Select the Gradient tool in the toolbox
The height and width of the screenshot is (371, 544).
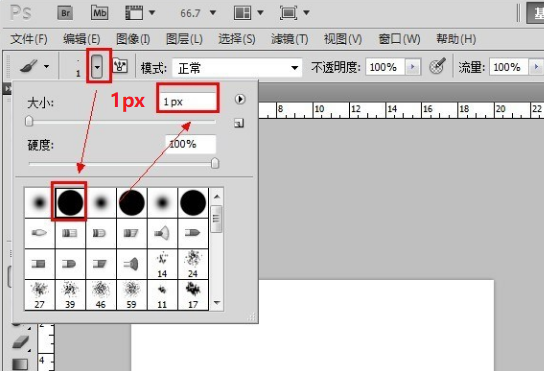pos(20,364)
